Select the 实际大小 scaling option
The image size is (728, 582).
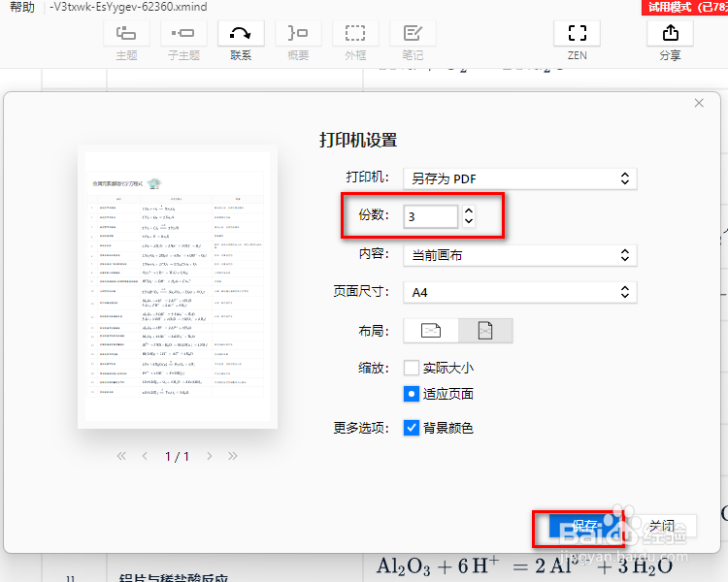click(412, 368)
